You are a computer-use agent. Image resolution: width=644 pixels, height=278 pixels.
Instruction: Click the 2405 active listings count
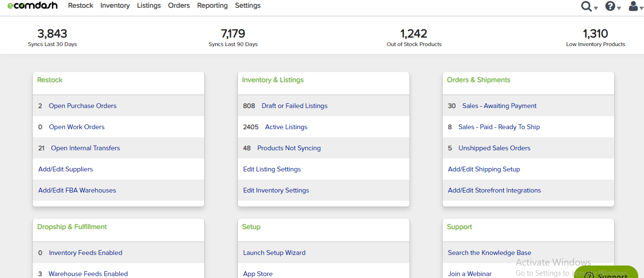coord(251,127)
